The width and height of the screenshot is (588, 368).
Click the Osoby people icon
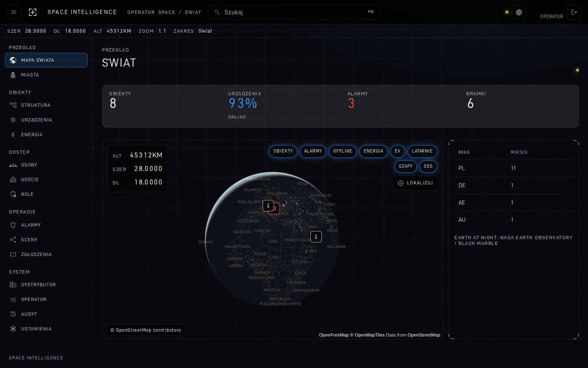13,165
